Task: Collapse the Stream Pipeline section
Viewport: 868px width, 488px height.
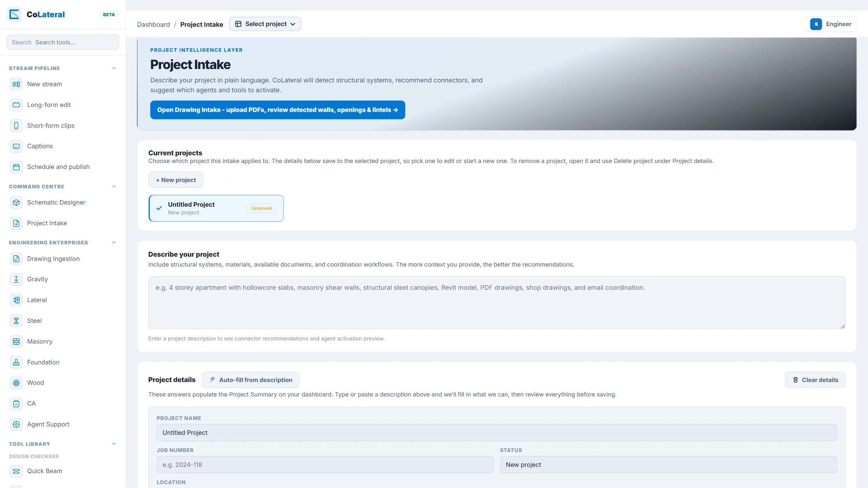Action: point(114,68)
